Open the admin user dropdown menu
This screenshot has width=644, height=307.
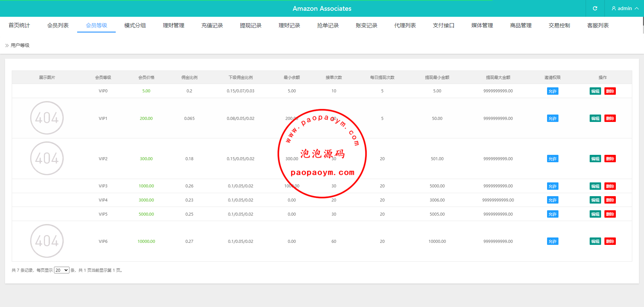click(625, 8)
